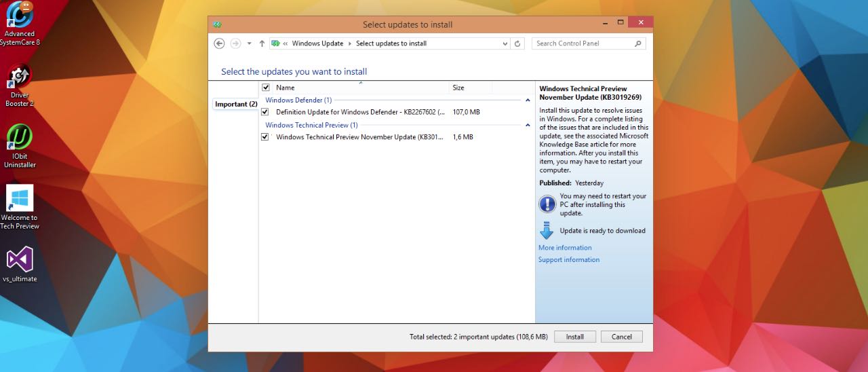Open Advanced SystemCare 8 desktop shortcut

point(19,24)
